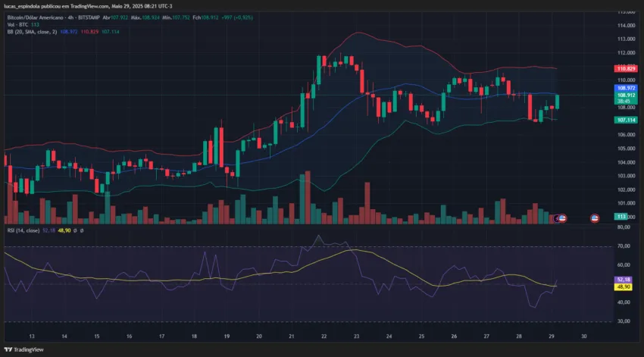Screen dimensions: 644x357
Task: Click the blue 108.972 basis price label
Action: (x=626, y=88)
